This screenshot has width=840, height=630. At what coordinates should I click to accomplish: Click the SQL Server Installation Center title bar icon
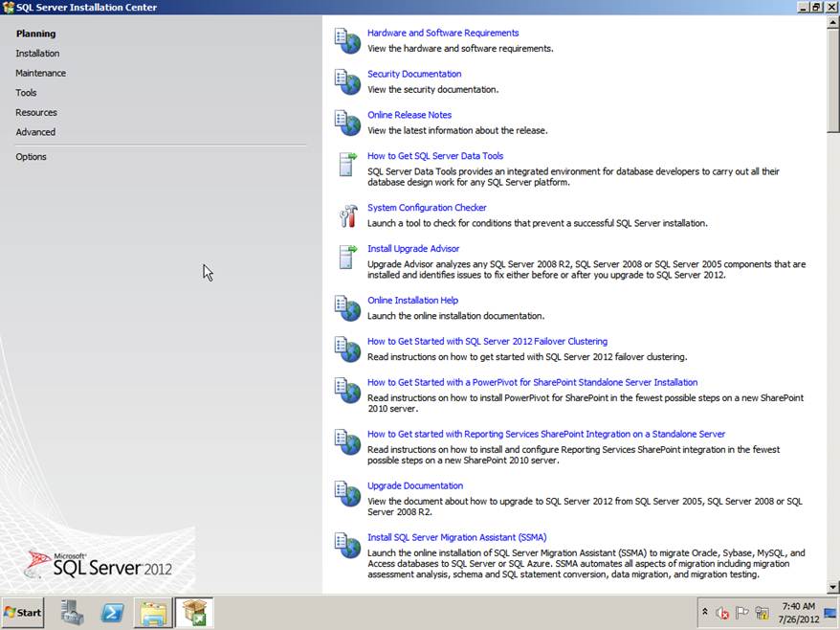click(x=8, y=8)
